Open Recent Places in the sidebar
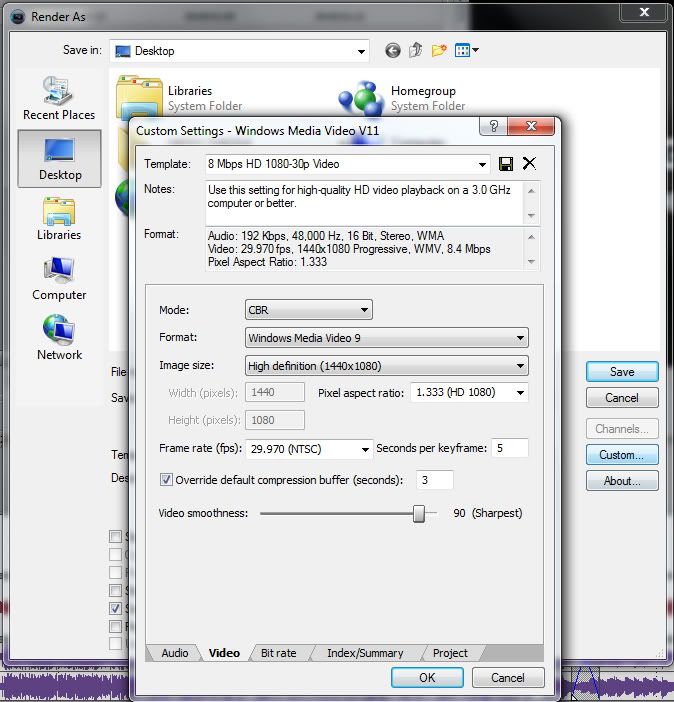674x702 pixels. [x=59, y=98]
